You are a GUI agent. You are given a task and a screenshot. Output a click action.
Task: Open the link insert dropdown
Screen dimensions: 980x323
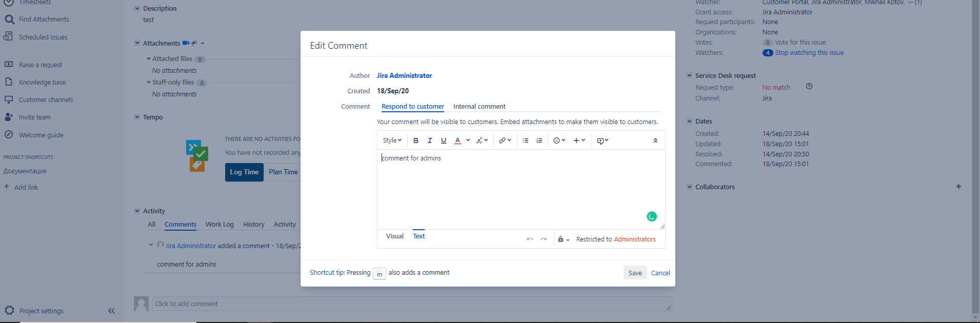point(505,140)
